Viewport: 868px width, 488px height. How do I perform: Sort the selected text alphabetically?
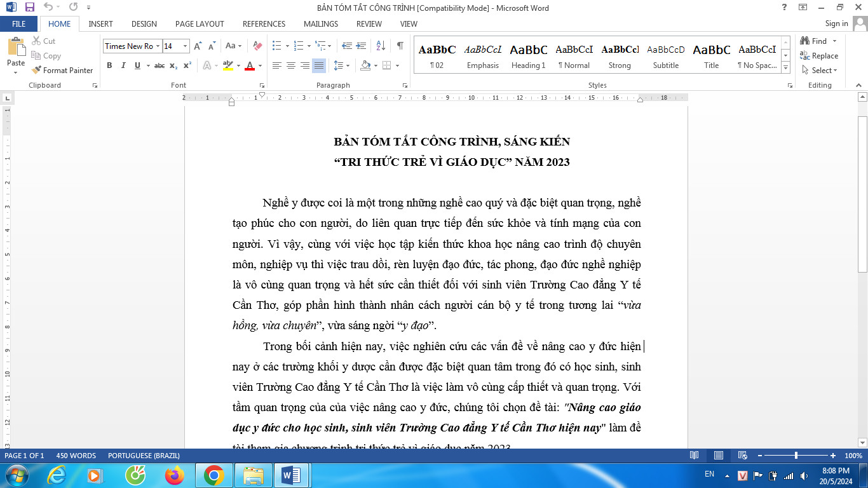381,46
